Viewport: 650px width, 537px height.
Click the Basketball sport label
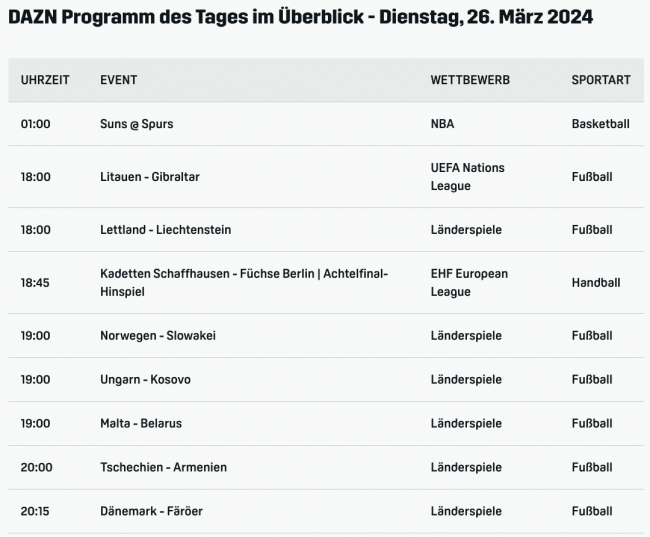(600, 124)
